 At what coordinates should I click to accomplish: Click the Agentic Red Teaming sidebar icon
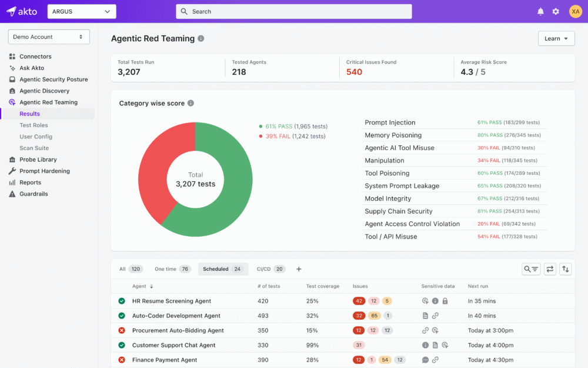click(12, 102)
